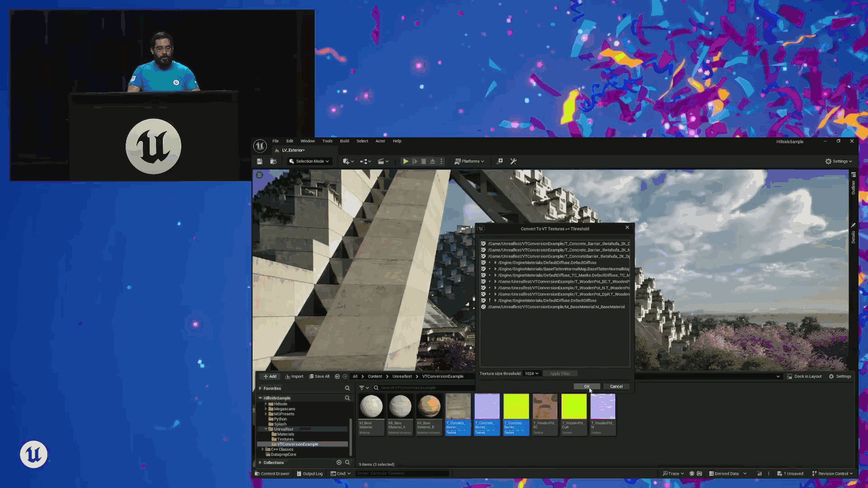This screenshot has width=868, height=488.
Task: Select the MI_Base Material_B thumbnail
Action: (x=429, y=414)
